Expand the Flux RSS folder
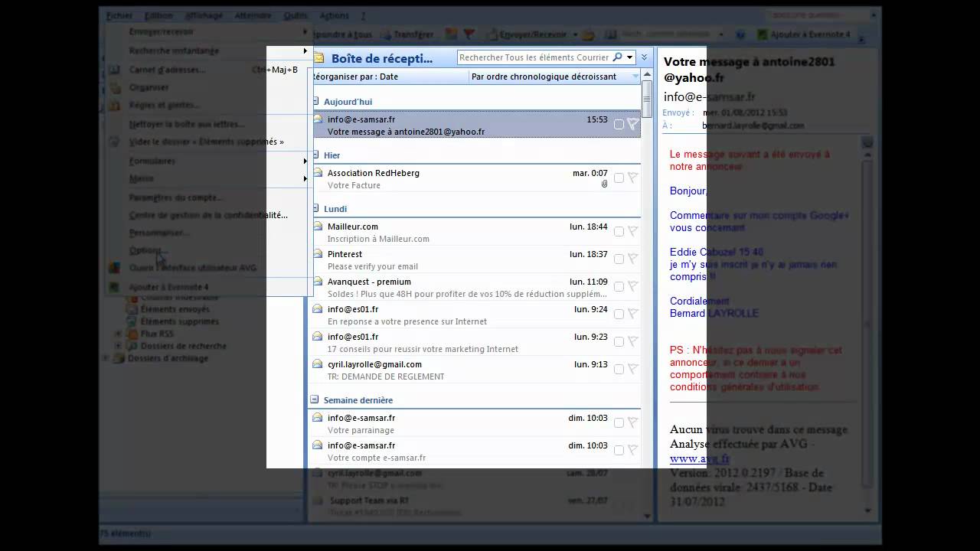 pos(118,334)
